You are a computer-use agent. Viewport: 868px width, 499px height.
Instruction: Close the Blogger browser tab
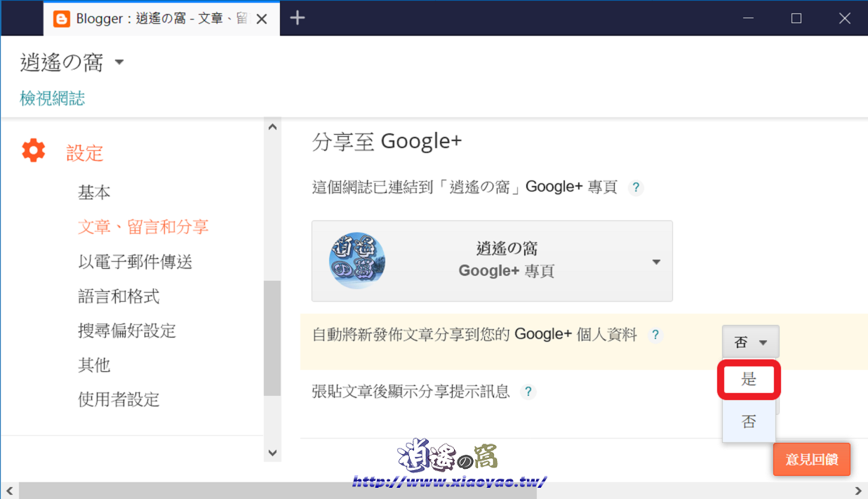click(262, 19)
